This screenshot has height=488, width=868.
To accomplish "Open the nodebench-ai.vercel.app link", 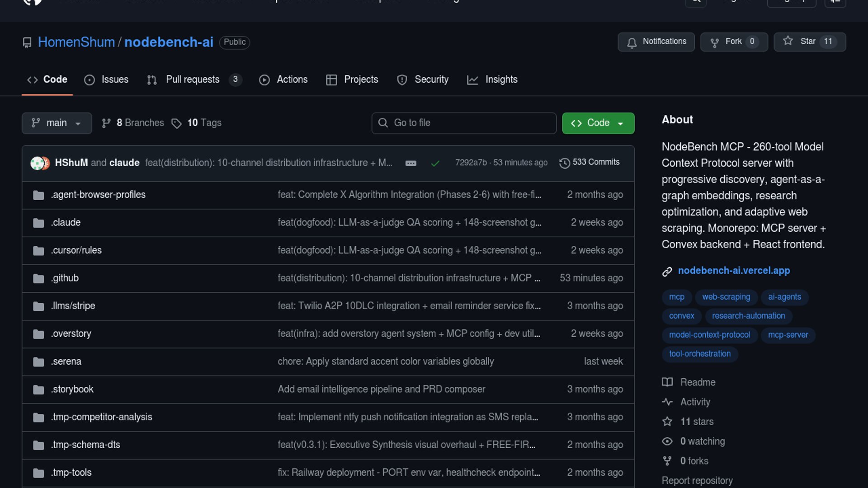I will [733, 271].
